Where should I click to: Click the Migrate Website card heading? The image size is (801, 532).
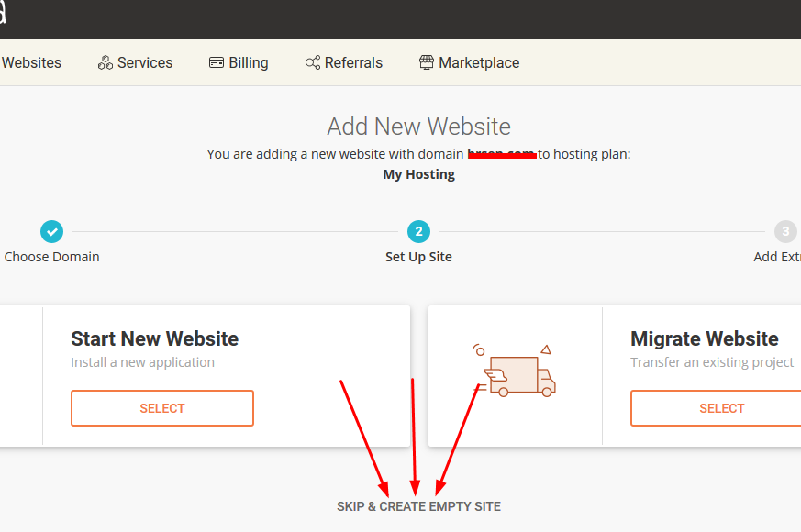(704, 338)
